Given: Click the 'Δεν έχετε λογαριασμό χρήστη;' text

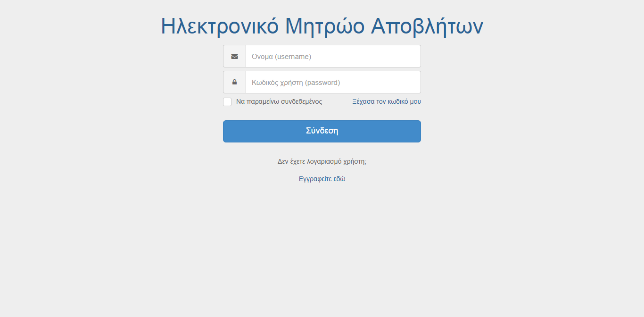Looking at the screenshot, I should pos(322,161).
